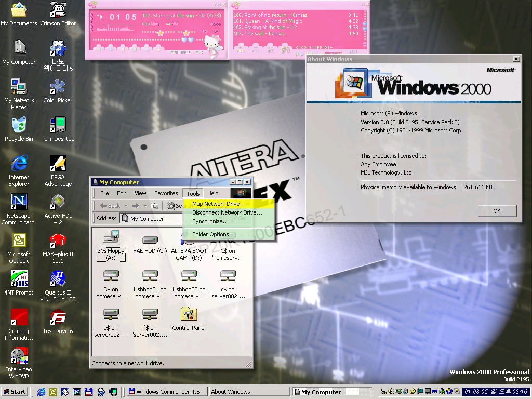The height and width of the screenshot is (399, 532).
Task: Choose Map Network Drive from Tools menu
Action: [219, 204]
